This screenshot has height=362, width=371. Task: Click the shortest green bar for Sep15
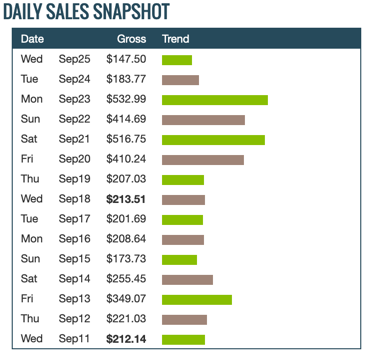pos(180,260)
